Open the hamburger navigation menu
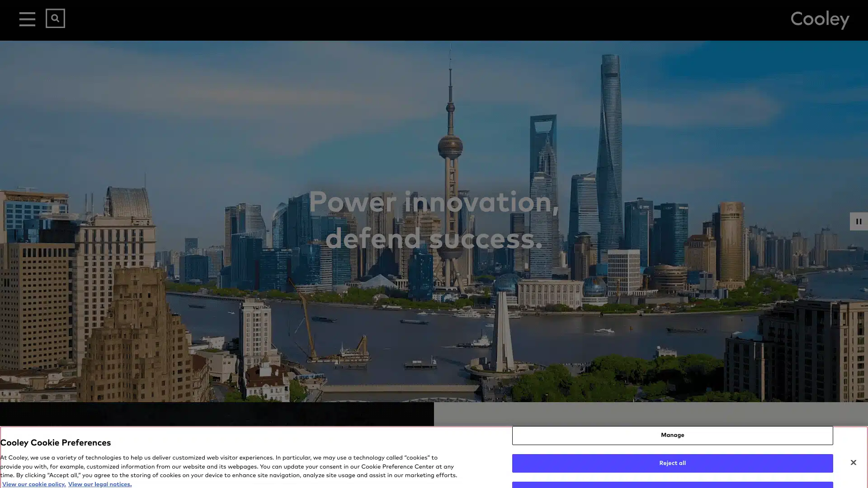This screenshot has width=868, height=488. click(x=27, y=19)
